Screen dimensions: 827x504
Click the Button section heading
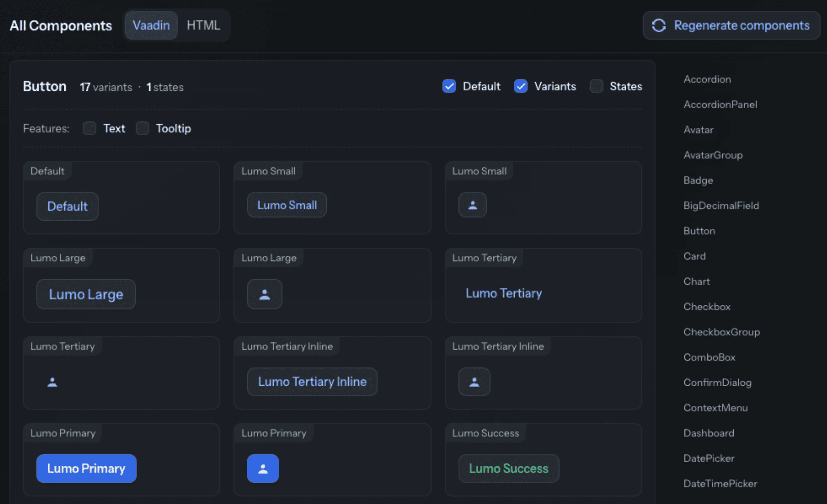pyautogui.click(x=44, y=86)
